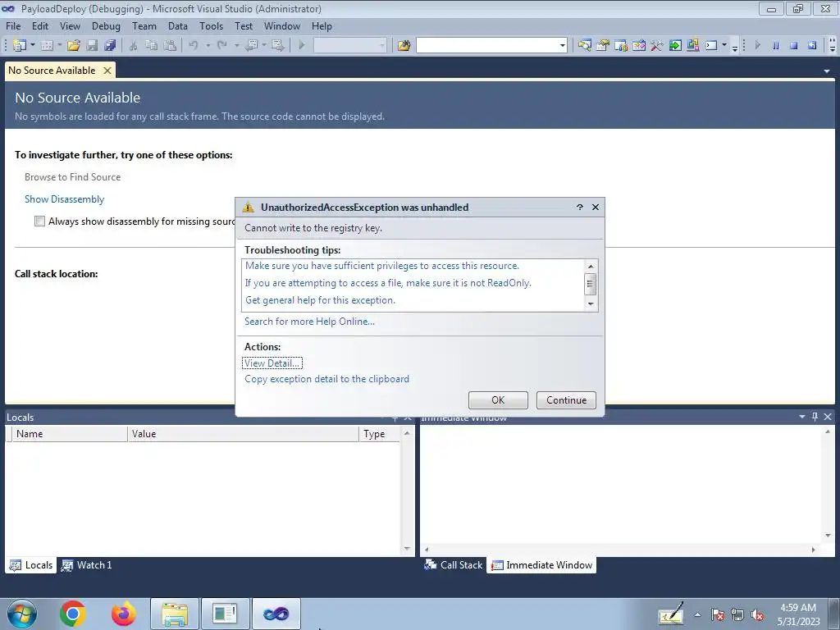Show hidden tray icons arrow
Screen dimensions: 840x630
[x=697, y=615]
